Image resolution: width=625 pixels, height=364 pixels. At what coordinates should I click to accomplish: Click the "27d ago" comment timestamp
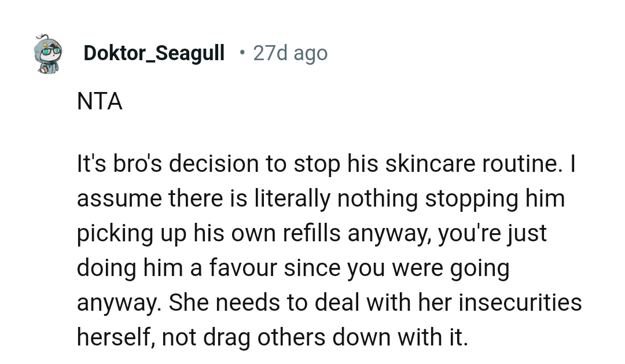[290, 53]
